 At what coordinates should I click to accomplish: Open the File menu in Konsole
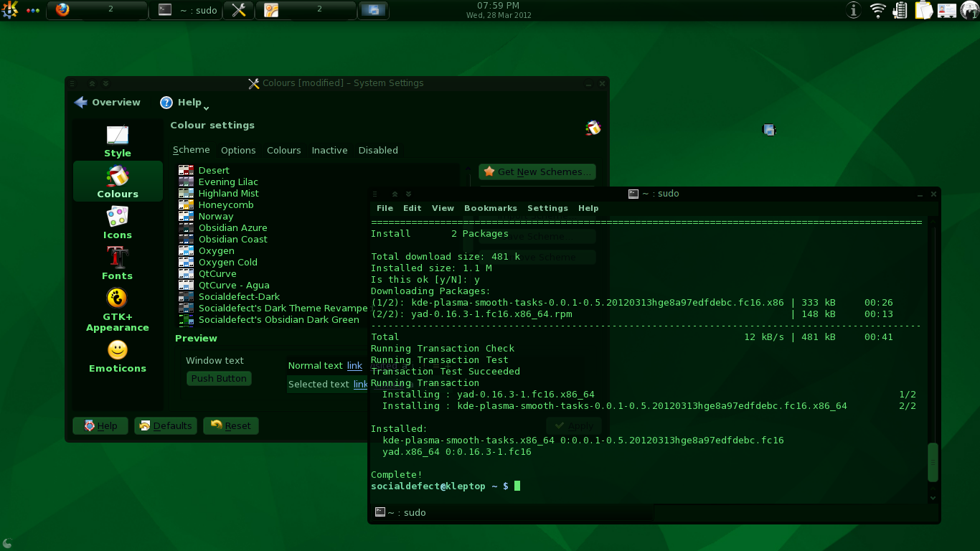[x=385, y=208]
